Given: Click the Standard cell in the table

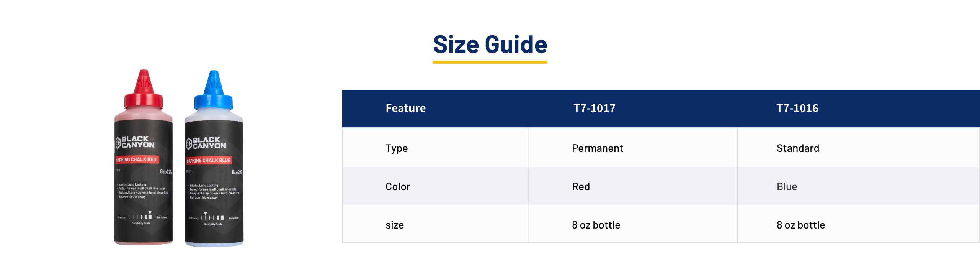Looking at the screenshot, I should (x=798, y=148).
